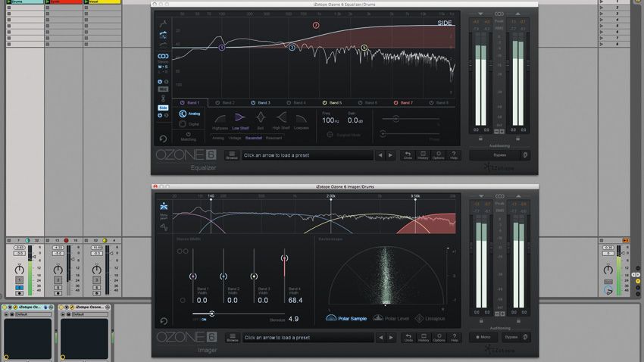Click EQ node 3 on the curve
Image resolution: width=644 pixels, height=362 pixels.
[292, 48]
